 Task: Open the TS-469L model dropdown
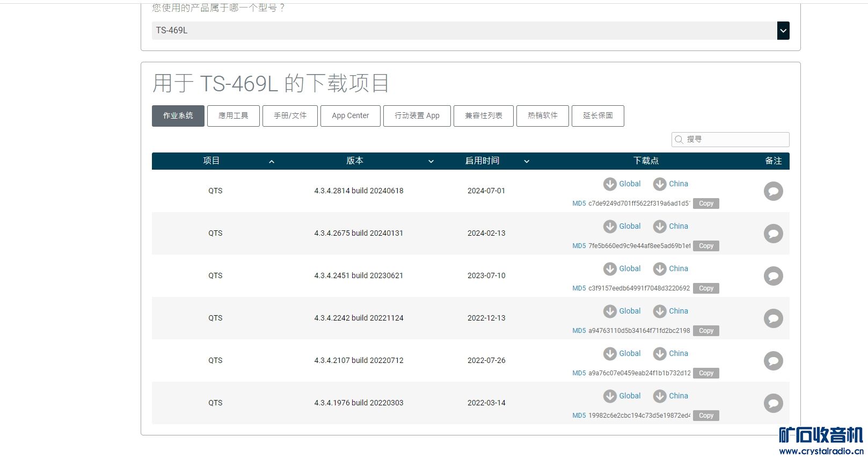pyautogui.click(x=783, y=31)
